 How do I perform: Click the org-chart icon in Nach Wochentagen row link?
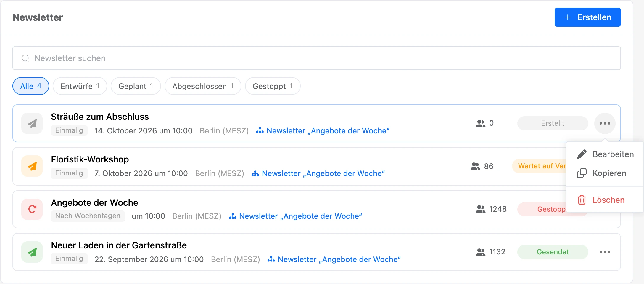click(x=233, y=216)
